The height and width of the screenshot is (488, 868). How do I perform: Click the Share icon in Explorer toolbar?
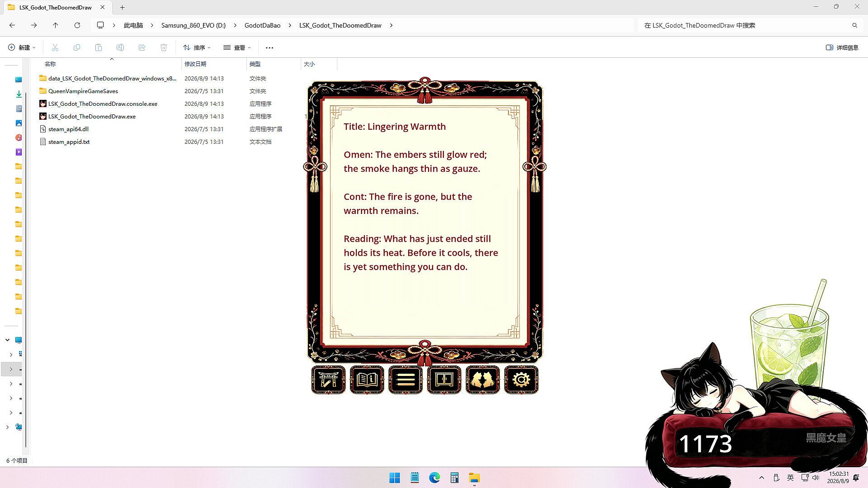[x=142, y=47]
